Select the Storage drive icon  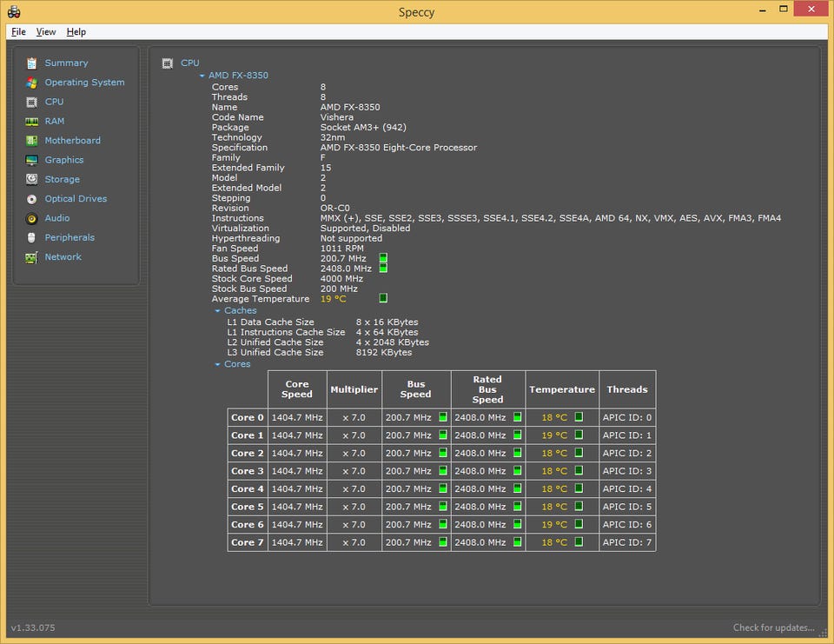(31, 180)
